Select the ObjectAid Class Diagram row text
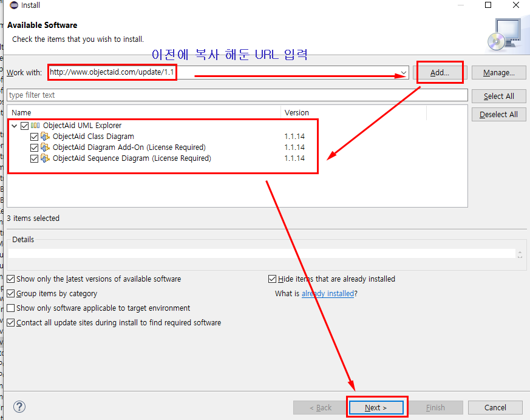 coord(93,136)
